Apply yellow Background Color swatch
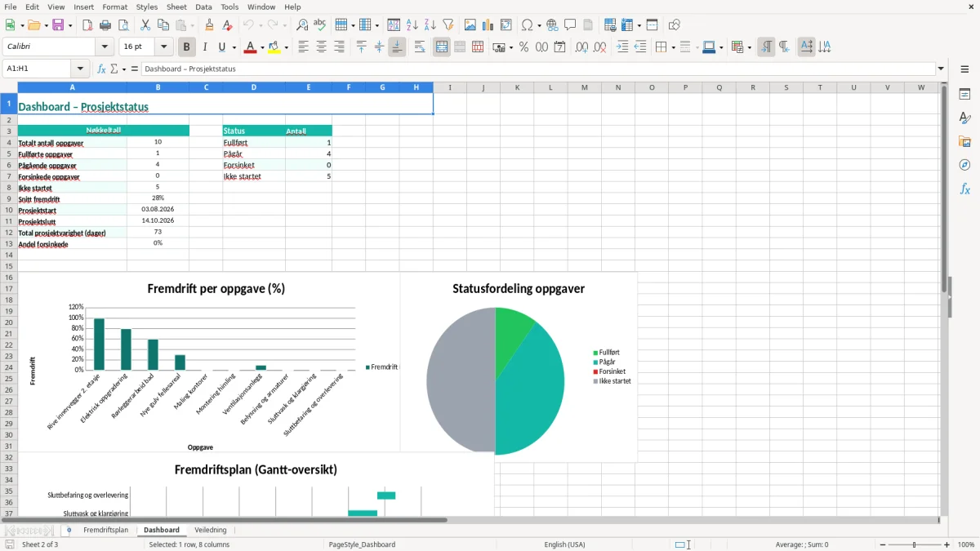 point(274,47)
